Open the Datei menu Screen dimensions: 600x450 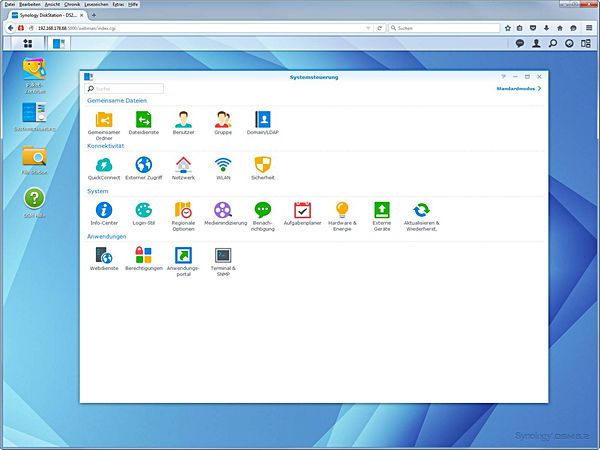point(10,4)
